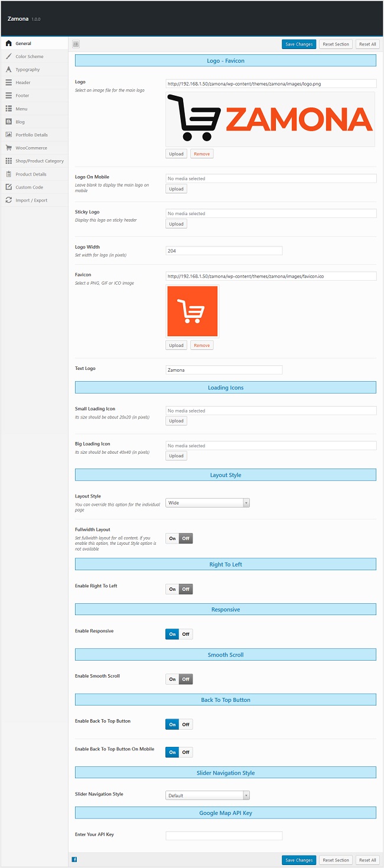The height and width of the screenshot is (868, 384).
Task: Click Reset All at the bottom
Action: [x=367, y=860]
